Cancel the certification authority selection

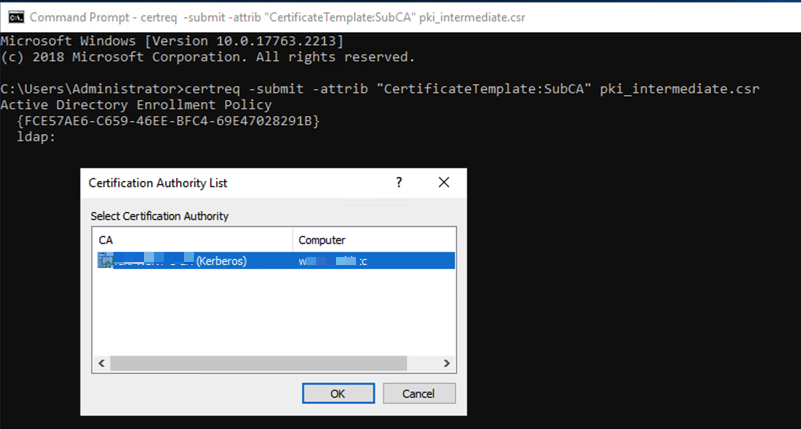pos(419,393)
